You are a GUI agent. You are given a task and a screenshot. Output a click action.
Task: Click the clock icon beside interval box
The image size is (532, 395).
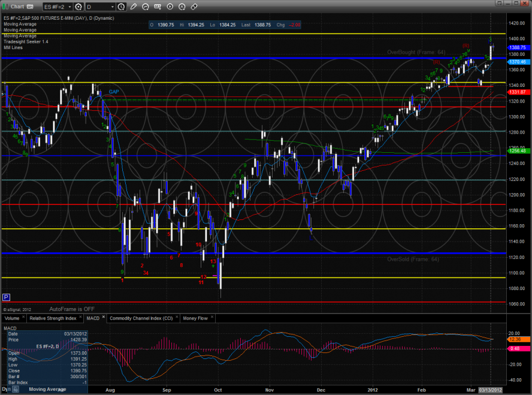click(121, 7)
